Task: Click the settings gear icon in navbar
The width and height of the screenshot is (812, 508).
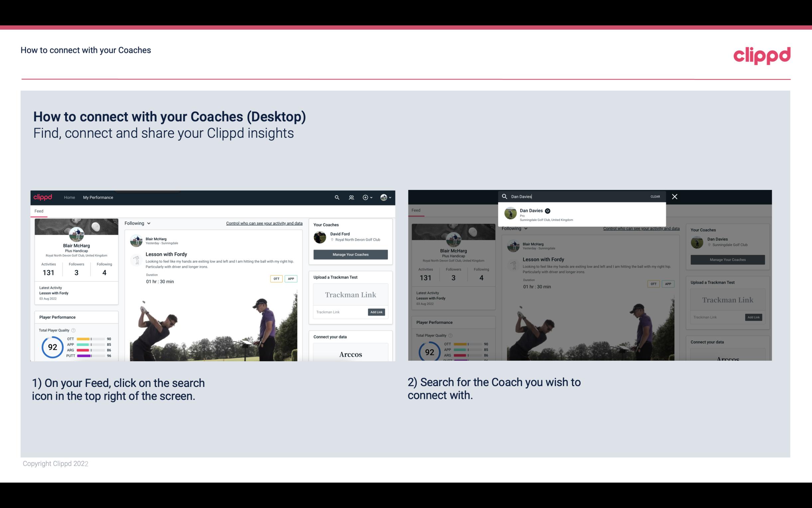Action: pyautogui.click(x=365, y=197)
